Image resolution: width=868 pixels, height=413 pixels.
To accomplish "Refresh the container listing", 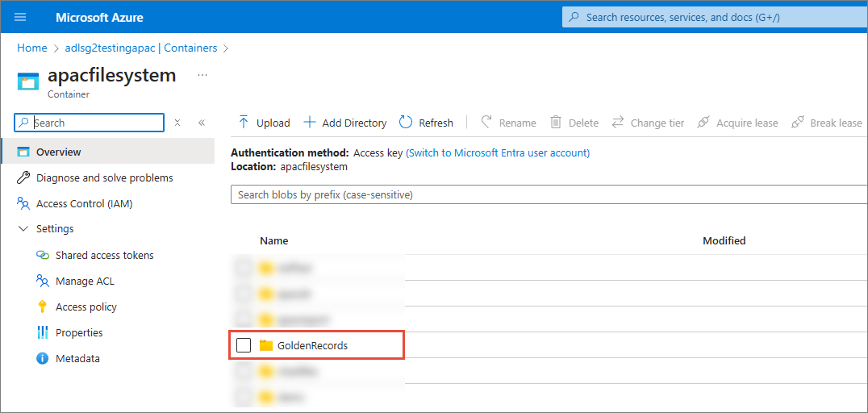I will [x=427, y=123].
